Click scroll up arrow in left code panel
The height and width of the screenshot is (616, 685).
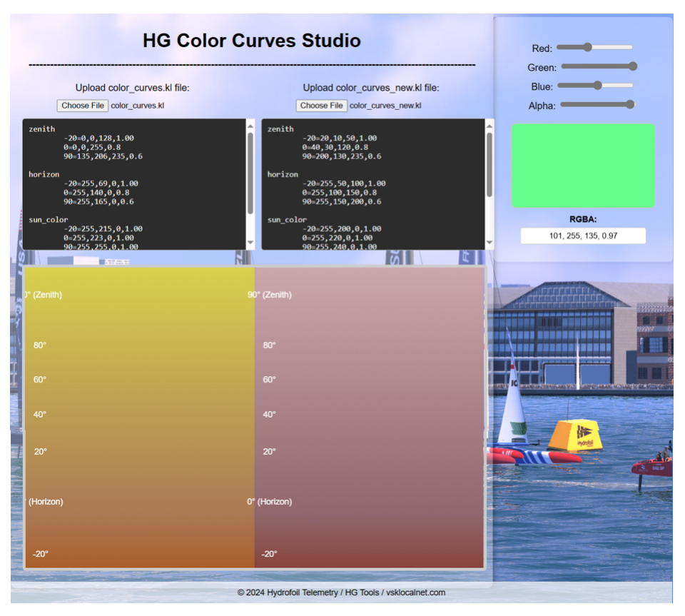250,126
